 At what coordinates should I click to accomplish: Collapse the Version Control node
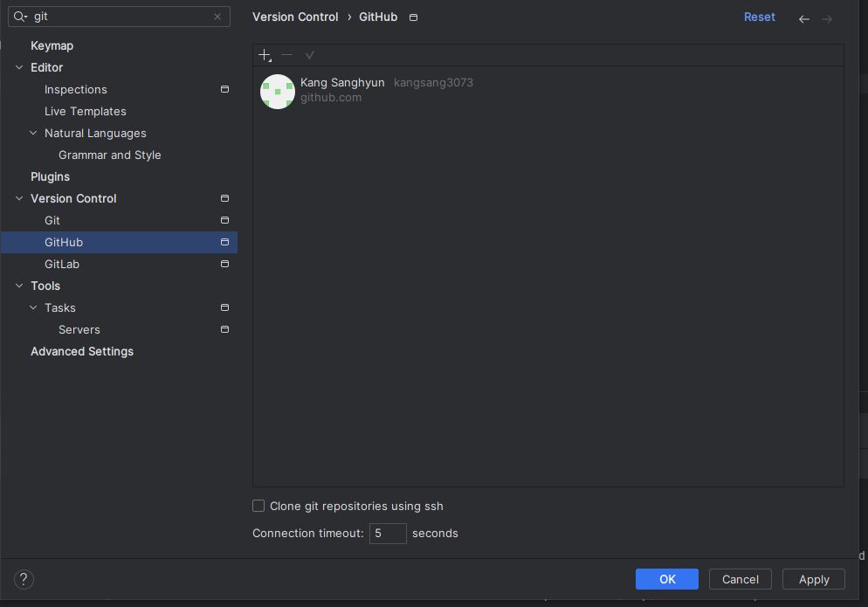pos(19,198)
